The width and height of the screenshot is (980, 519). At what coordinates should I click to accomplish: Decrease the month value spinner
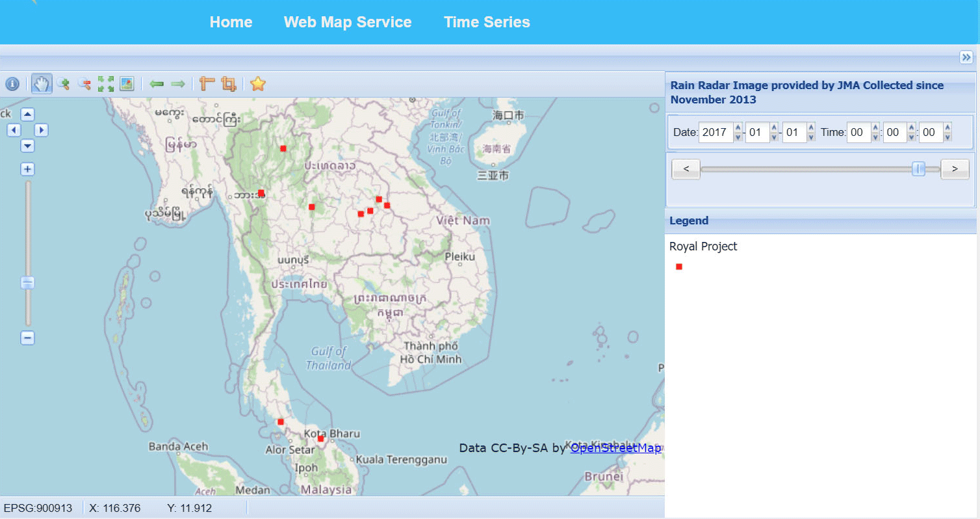click(773, 137)
